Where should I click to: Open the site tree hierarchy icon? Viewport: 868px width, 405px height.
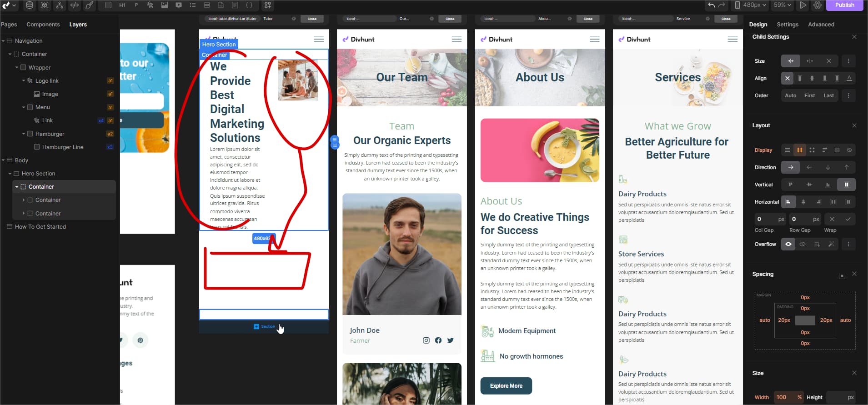[60, 5]
